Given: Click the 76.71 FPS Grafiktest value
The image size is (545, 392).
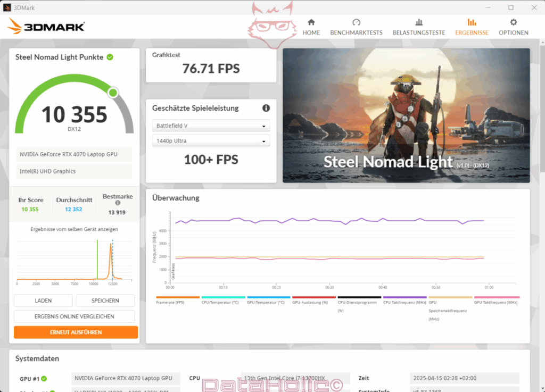Looking at the screenshot, I should coord(211,69).
